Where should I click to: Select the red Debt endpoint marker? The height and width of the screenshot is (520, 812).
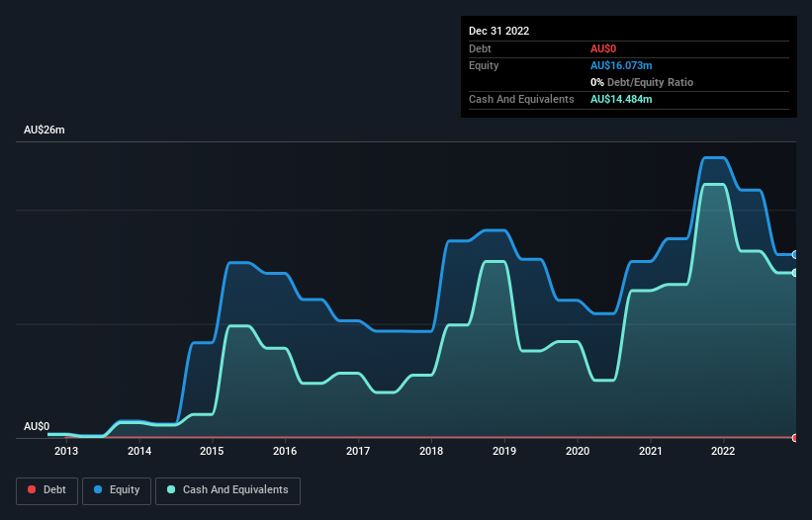[795, 438]
